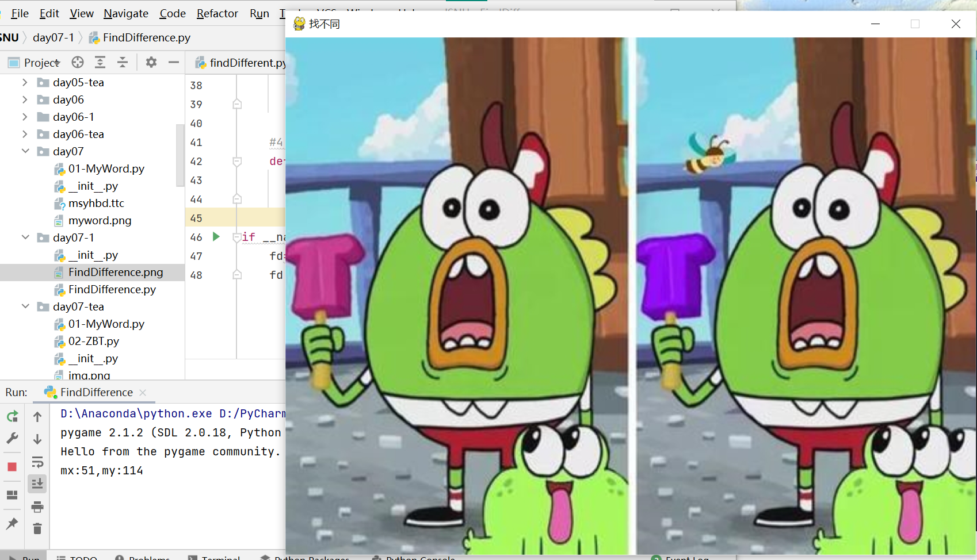
Task: Pin the Run tool window
Action: pos(12,524)
